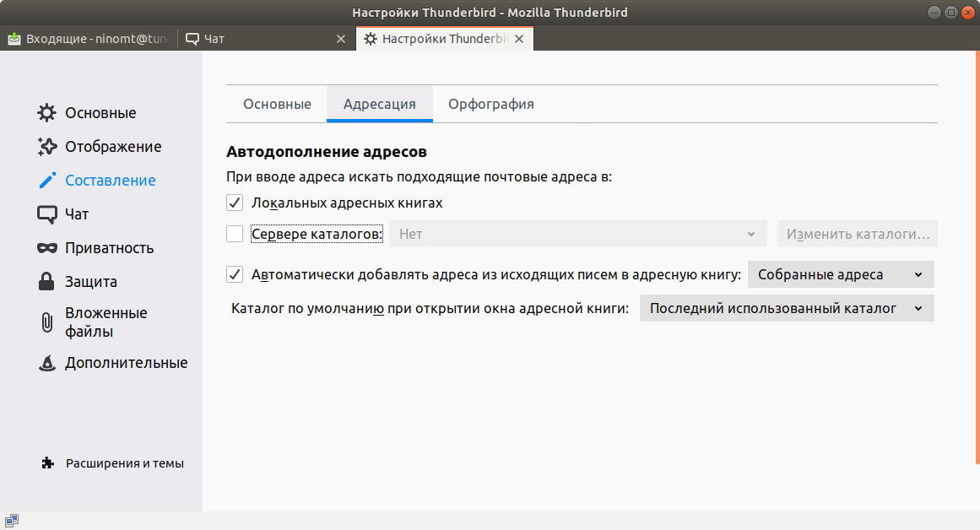Click the paperclip icon for Вложенные файлы
Screen dimensions: 980x530
[x=47, y=322]
